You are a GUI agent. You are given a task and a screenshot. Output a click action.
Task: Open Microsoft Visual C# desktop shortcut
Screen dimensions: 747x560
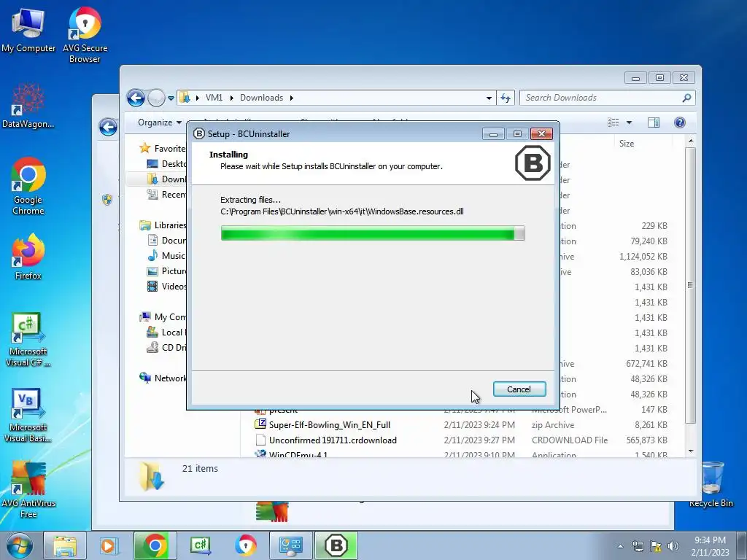[x=28, y=340]
